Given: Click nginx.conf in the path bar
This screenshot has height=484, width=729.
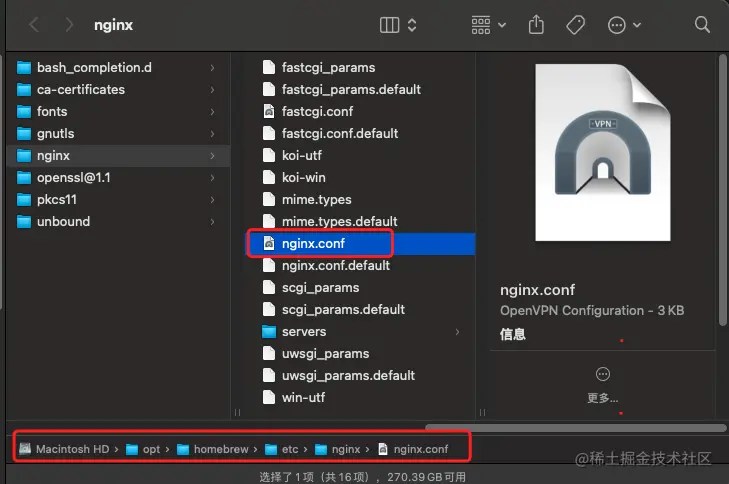Looking at the screenshot, I should [x=413, y=449].
